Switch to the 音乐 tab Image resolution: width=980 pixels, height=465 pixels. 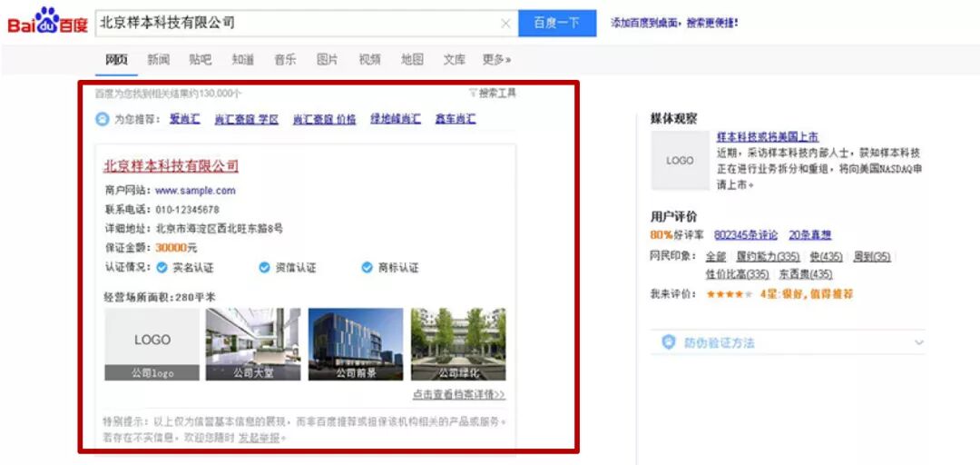[285, 59]
